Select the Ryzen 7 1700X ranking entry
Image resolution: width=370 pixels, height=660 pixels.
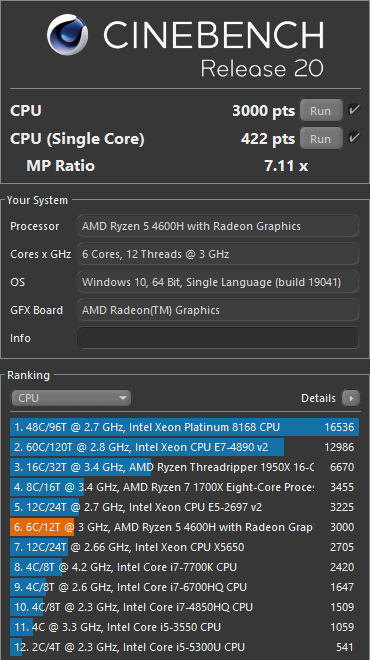[x=184, y=487]
